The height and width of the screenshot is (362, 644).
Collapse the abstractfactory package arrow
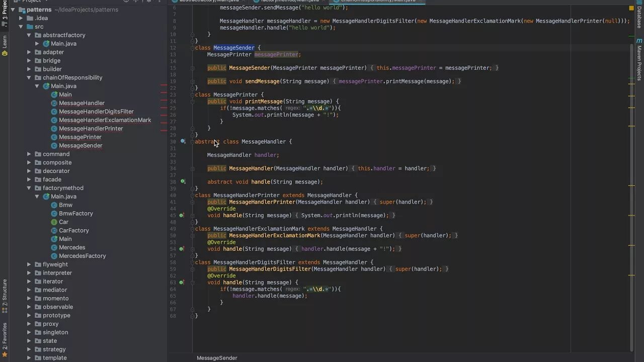pyautogui.click(x=29, y=35)
